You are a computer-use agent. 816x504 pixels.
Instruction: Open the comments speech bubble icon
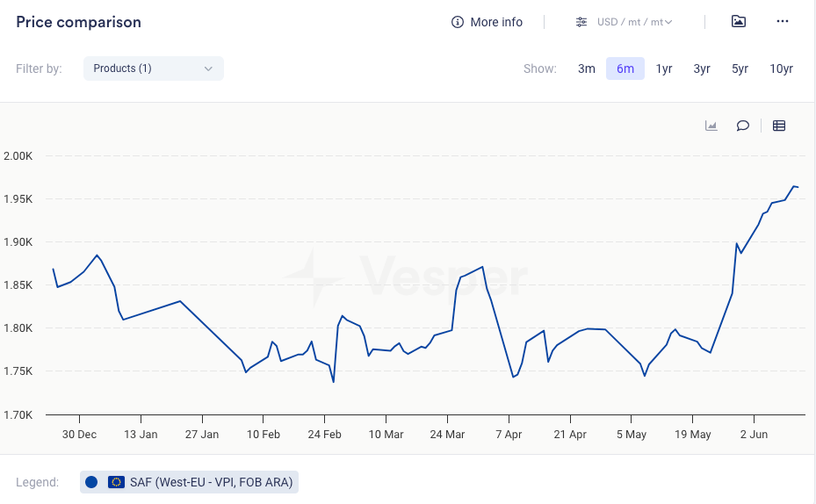click(x=743, y=126)
